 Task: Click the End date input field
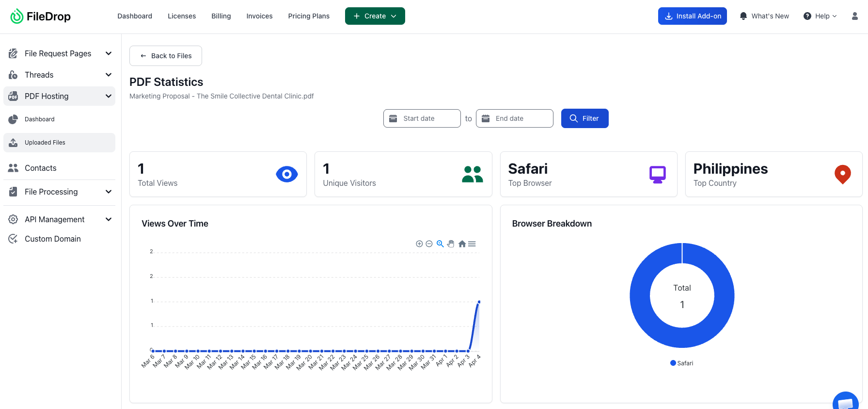(514, 118)
